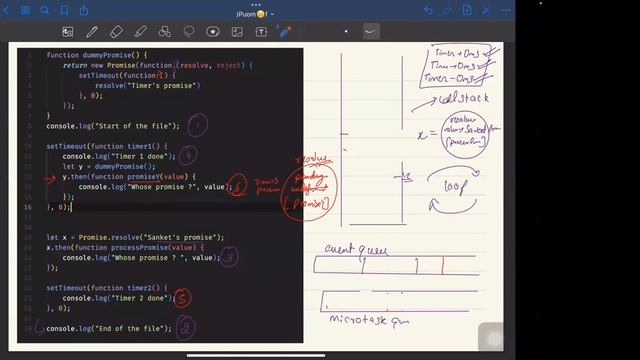The image size is (640, 360).
Task: Click the 'Timer 1 done' console.log line
Action: (119, 156)
